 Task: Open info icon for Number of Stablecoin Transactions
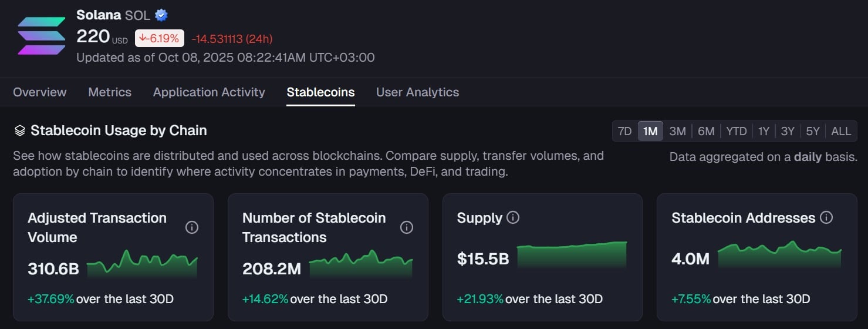pyautogui.click(x=407, y=227)
